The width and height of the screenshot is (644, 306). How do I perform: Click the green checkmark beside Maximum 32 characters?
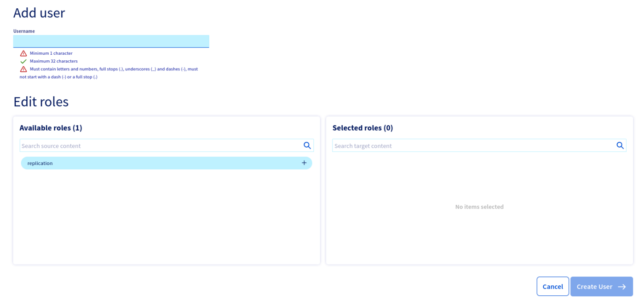23,61
